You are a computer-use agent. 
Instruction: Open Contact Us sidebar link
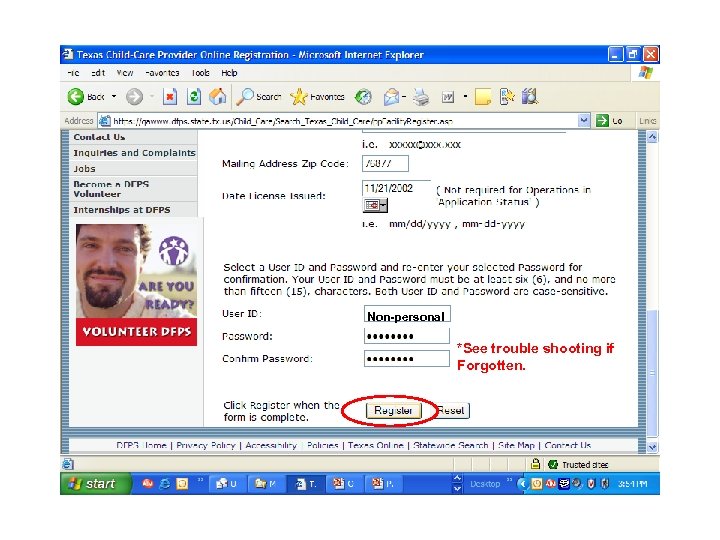tap(99, 137)
